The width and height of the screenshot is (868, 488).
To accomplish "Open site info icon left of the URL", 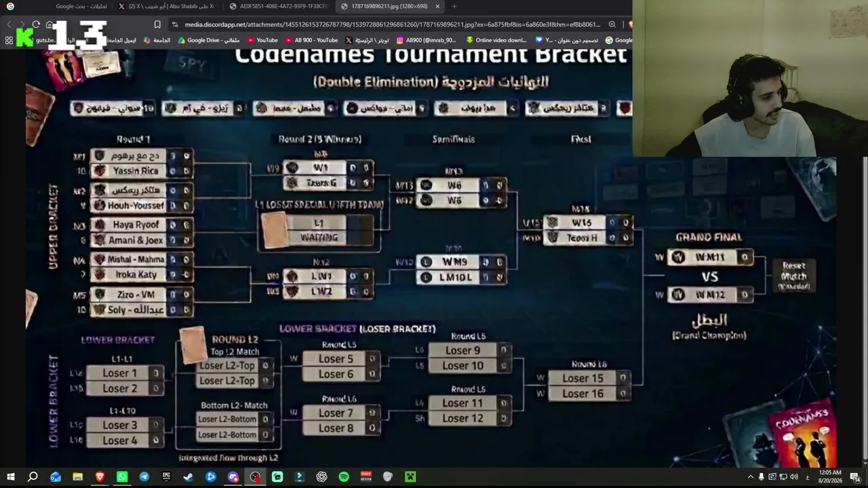I will 175,24.
